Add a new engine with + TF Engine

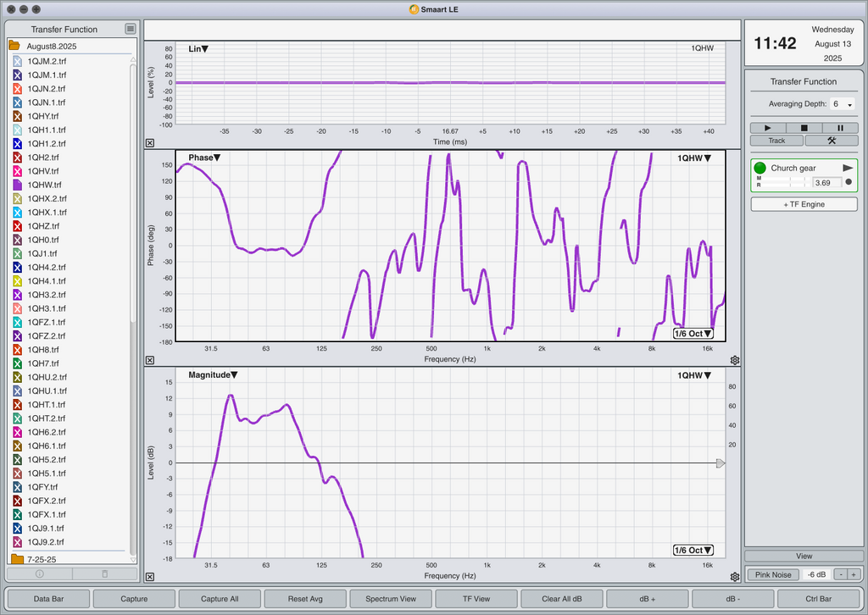click(x=804, y=204)
